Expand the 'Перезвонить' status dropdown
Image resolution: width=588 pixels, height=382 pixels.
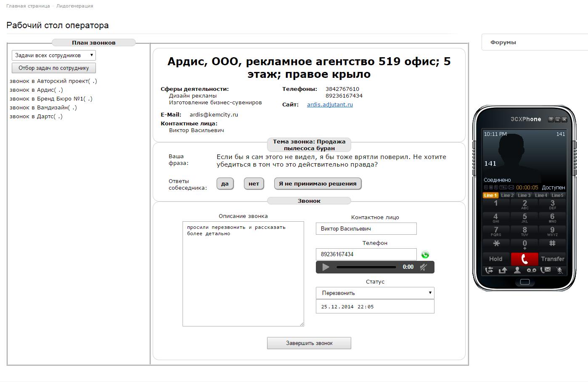click(x=375, y=293)
